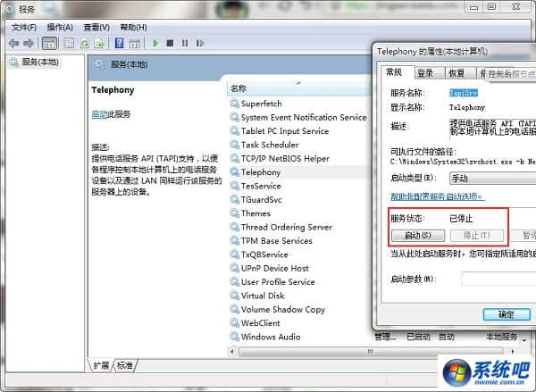Click the 确定 button
The width and height of the screenshot is (536, 392).
click(506, 314)
